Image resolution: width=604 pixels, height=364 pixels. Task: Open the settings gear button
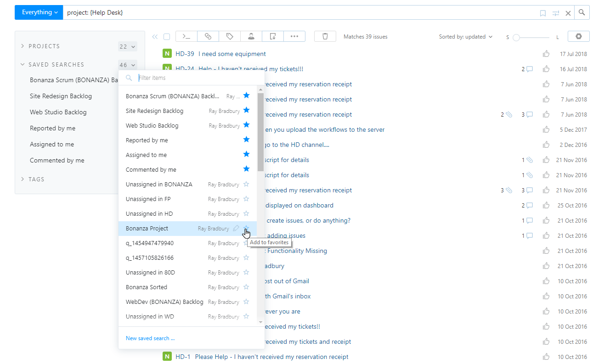point(578,37)
